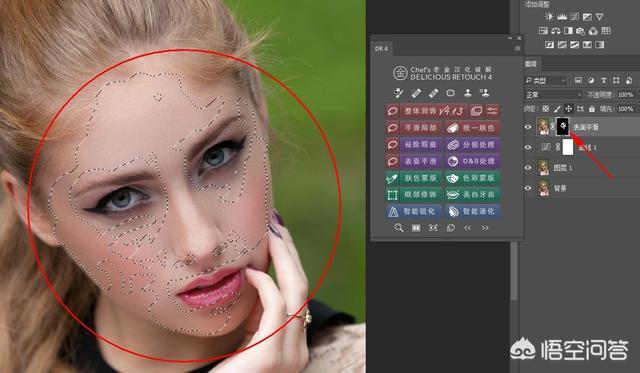Hide the 表面平滑 layer

(x=528, y=127)
